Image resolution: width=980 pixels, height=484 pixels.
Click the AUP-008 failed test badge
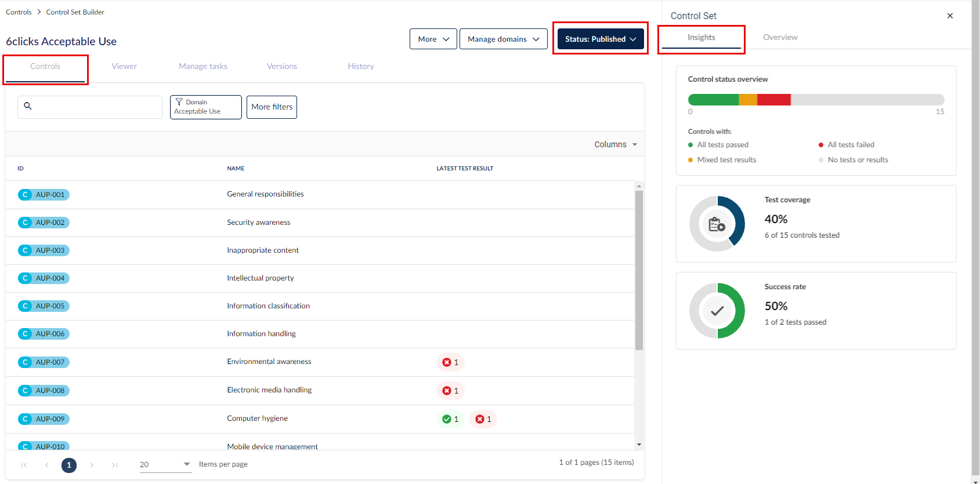pyautogui.click(x=450, y=391)
